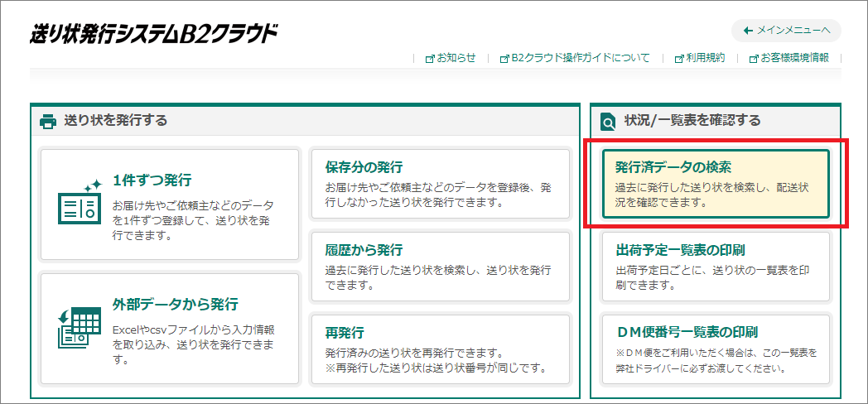Click 再発行 to reissue a label
Image resolution: width=868 pixels, height=404 pixels.
pos(441,349)
